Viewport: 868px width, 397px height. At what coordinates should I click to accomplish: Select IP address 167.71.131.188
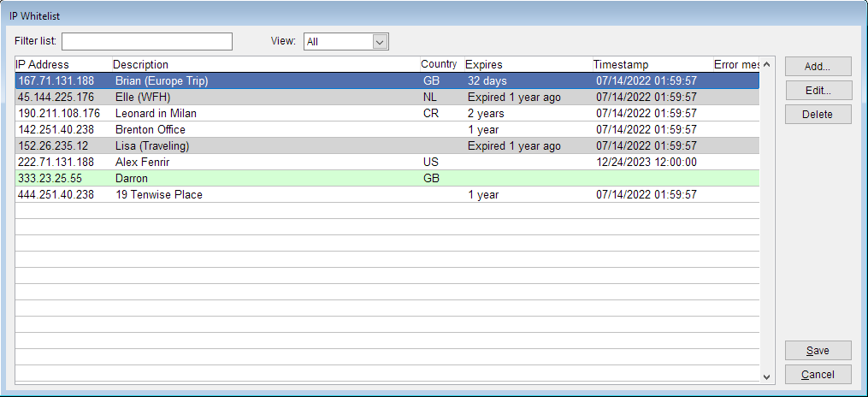pyautogui.click(x=56, y=80)
